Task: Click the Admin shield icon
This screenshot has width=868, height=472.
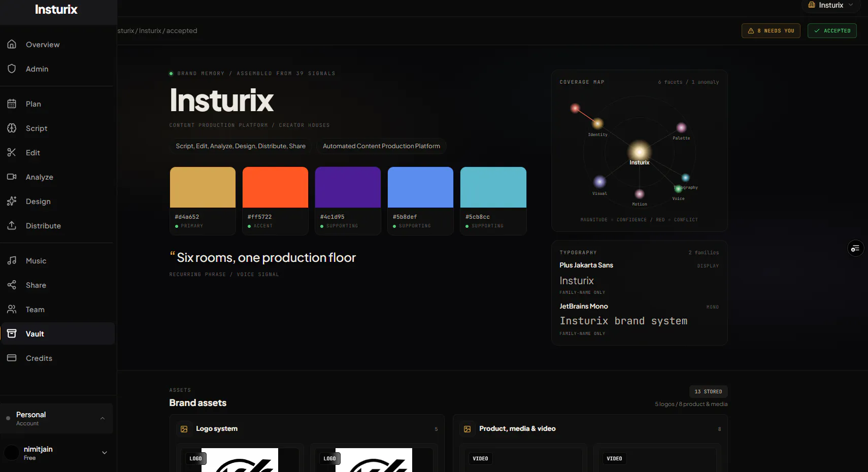Action: coord(12,69)
